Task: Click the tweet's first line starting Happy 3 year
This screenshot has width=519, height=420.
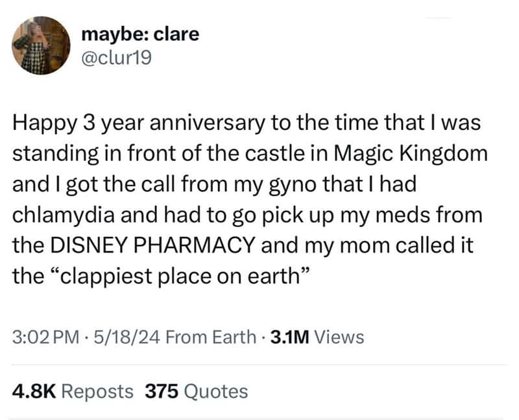Action: coord(247,123)
